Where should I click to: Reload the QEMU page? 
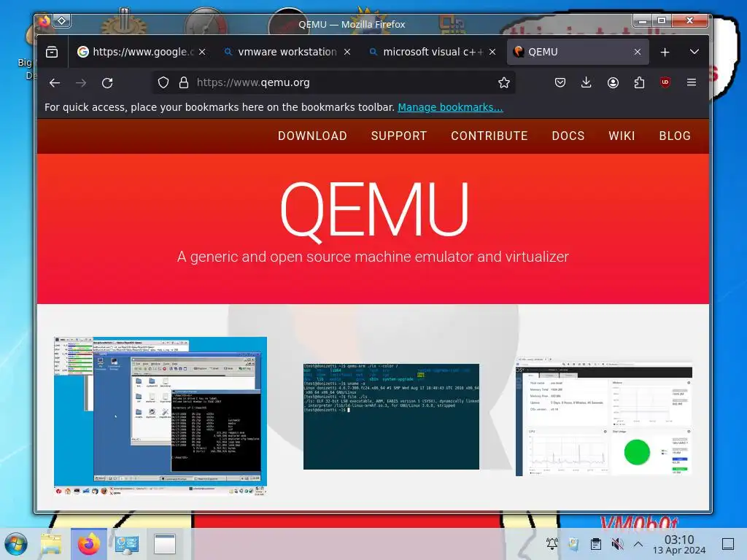tap(107, 83)
